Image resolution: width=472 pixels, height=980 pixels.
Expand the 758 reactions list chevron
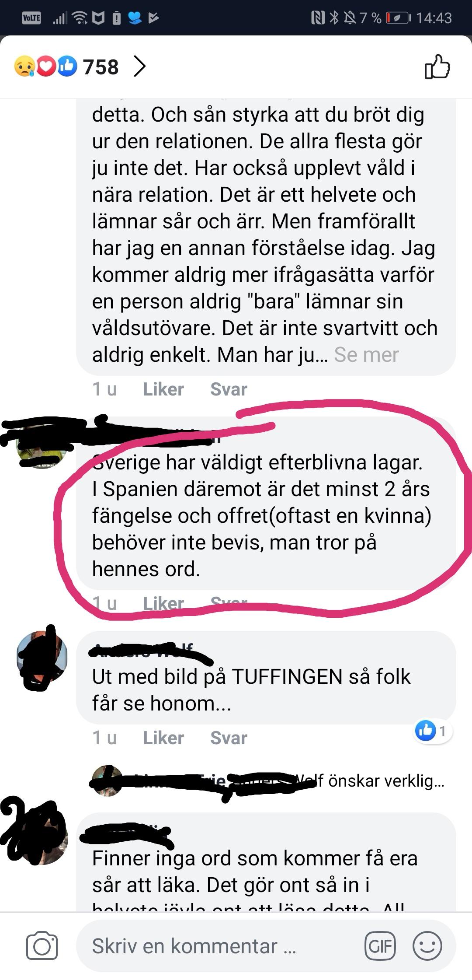pyautogui.click(x=139, y=66)
